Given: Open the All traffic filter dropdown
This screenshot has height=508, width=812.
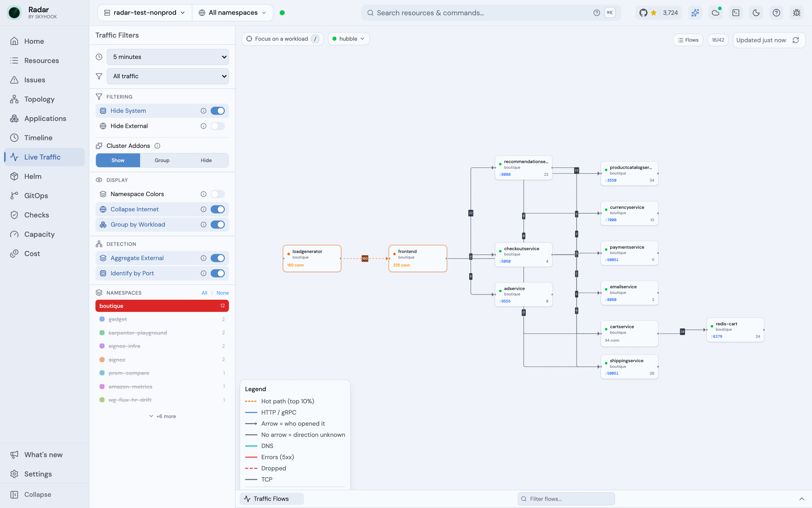Looking at the screenshot, I should pyautogui.click(x=167, y=76).
